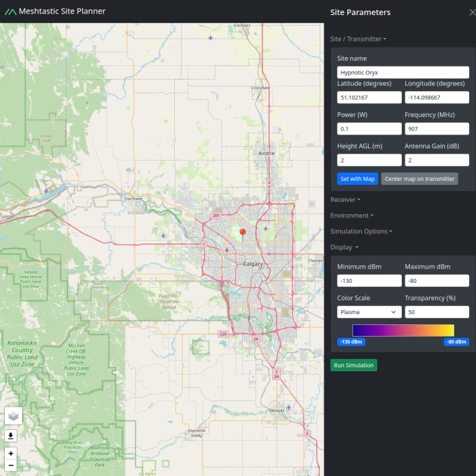Edit the Site name field
476x476 pixels.
pyautogui.click(x=403, y=72)
